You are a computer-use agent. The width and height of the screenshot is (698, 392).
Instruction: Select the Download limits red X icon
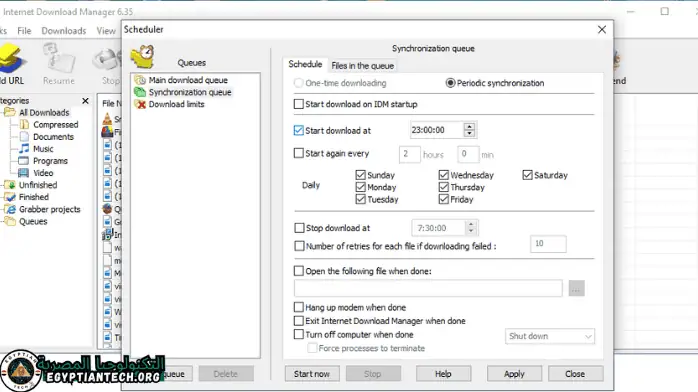click(141, 104)
